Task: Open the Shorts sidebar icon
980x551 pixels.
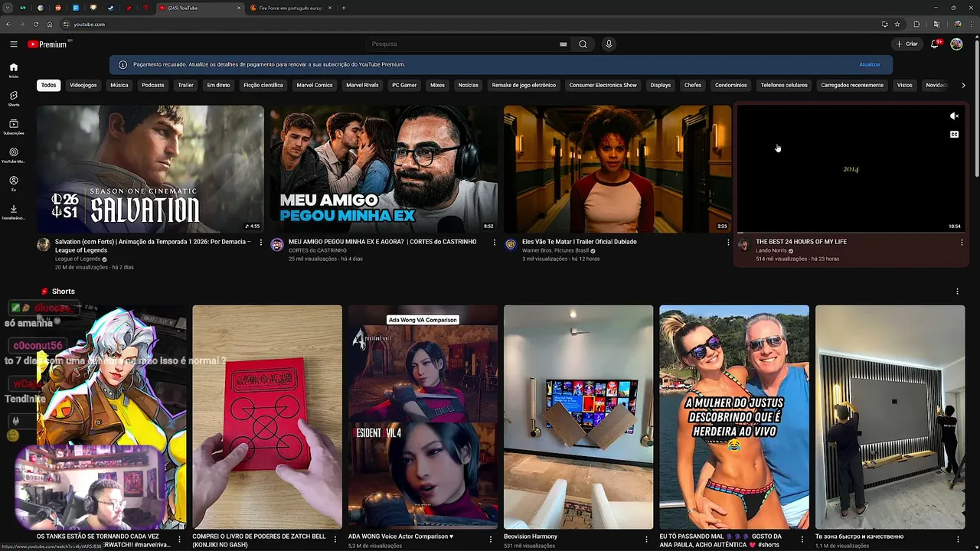Action: coord(14,99)
